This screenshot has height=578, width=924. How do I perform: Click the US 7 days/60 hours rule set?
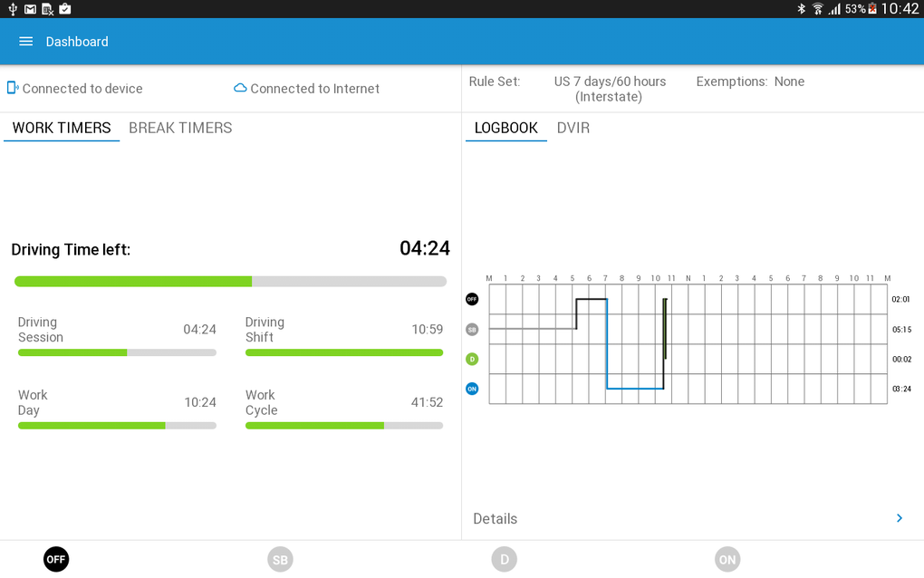point(610,89)
